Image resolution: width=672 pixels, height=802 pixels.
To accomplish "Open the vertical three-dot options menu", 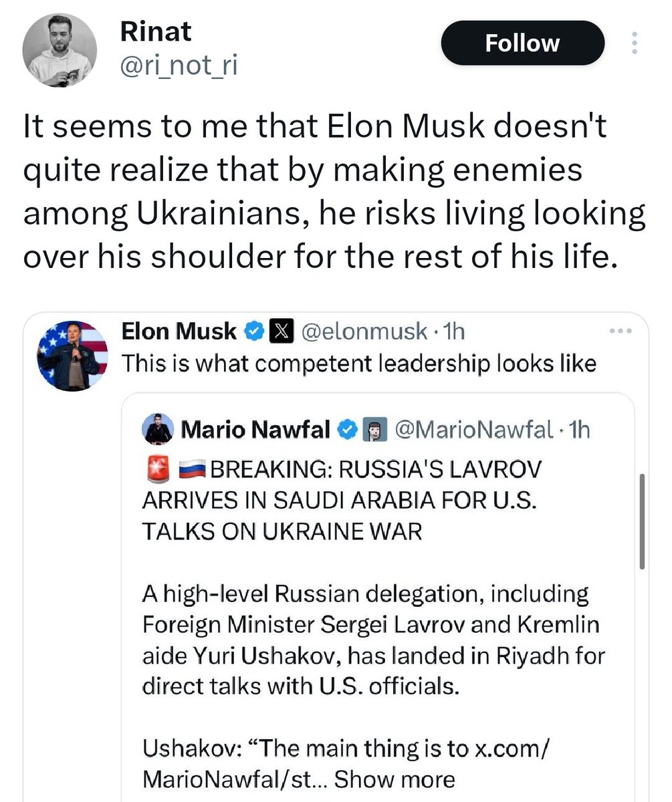I will click(x=635, y=43).
